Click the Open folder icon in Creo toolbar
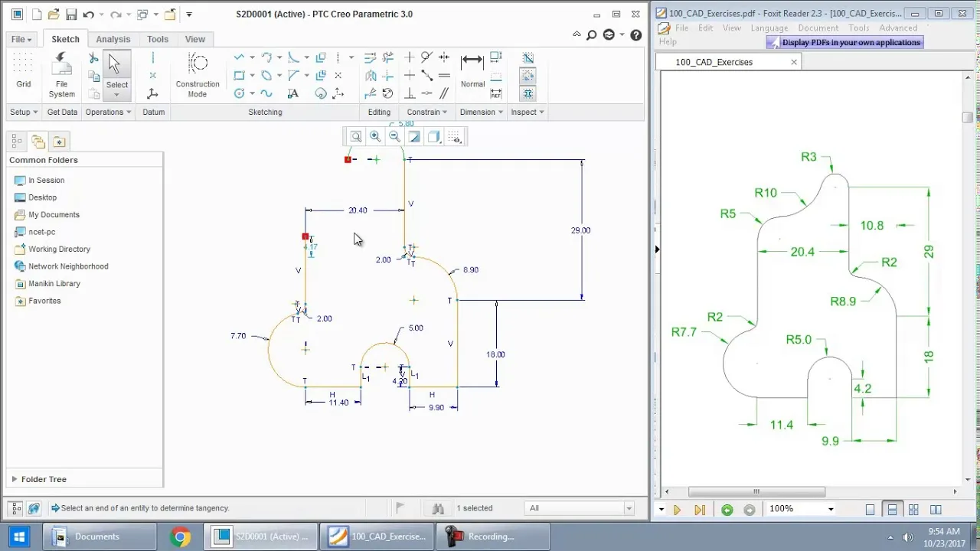This screenshot has width=980, height=551. point(54,15)
